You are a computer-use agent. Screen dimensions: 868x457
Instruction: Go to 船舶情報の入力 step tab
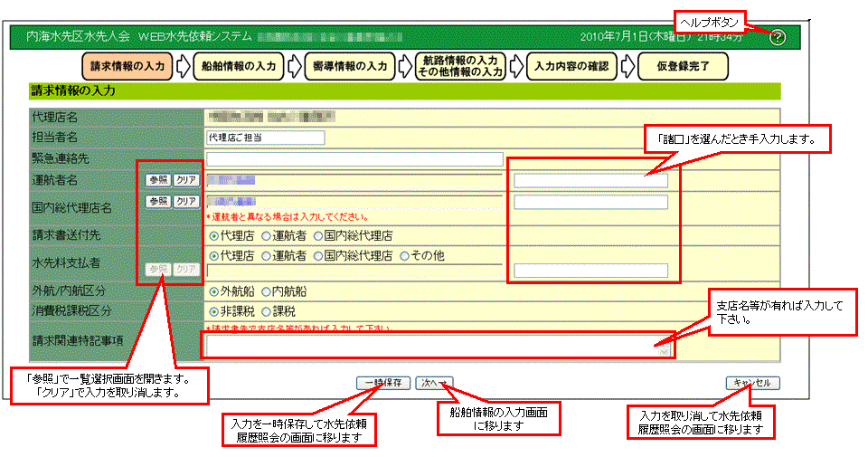coord(238,66)
